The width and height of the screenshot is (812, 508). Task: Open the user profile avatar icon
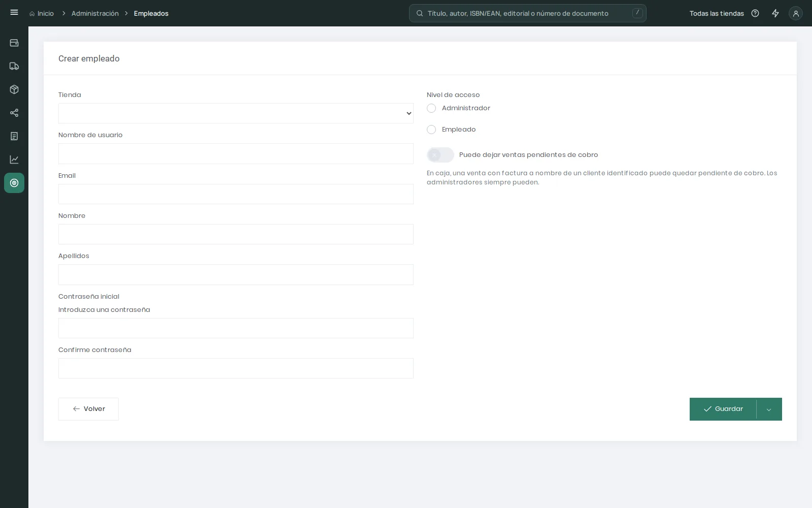point(796,14)
